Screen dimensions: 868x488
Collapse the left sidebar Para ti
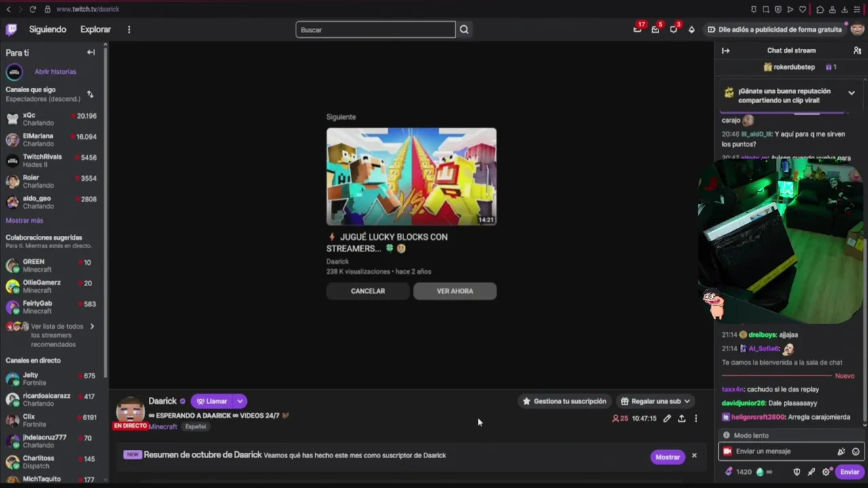[91, 52]
